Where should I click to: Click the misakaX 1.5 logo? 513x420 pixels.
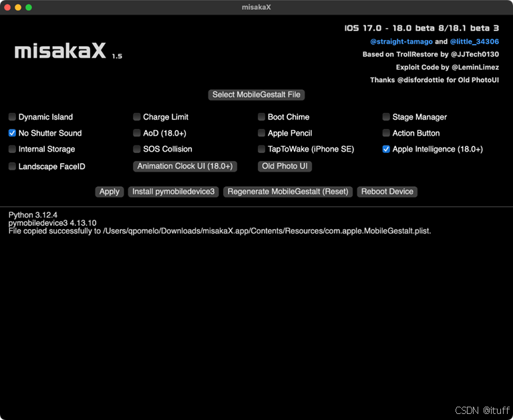pos(68,51)
